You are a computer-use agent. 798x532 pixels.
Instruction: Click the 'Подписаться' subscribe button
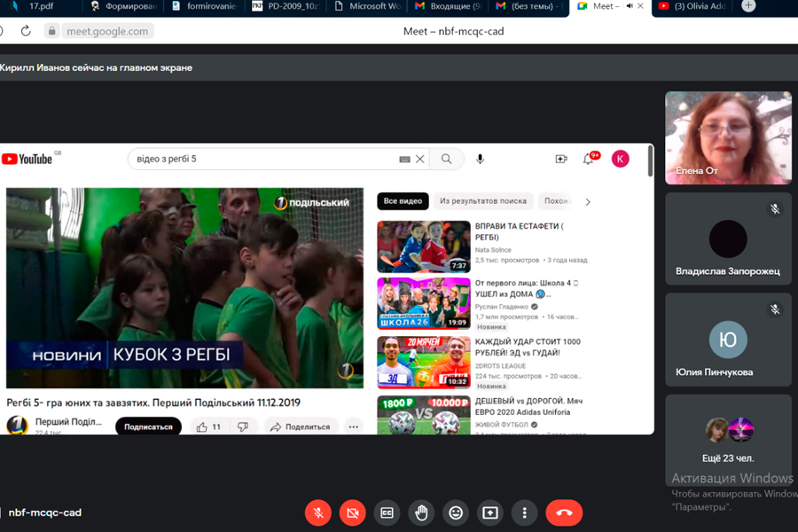(148, 426)
